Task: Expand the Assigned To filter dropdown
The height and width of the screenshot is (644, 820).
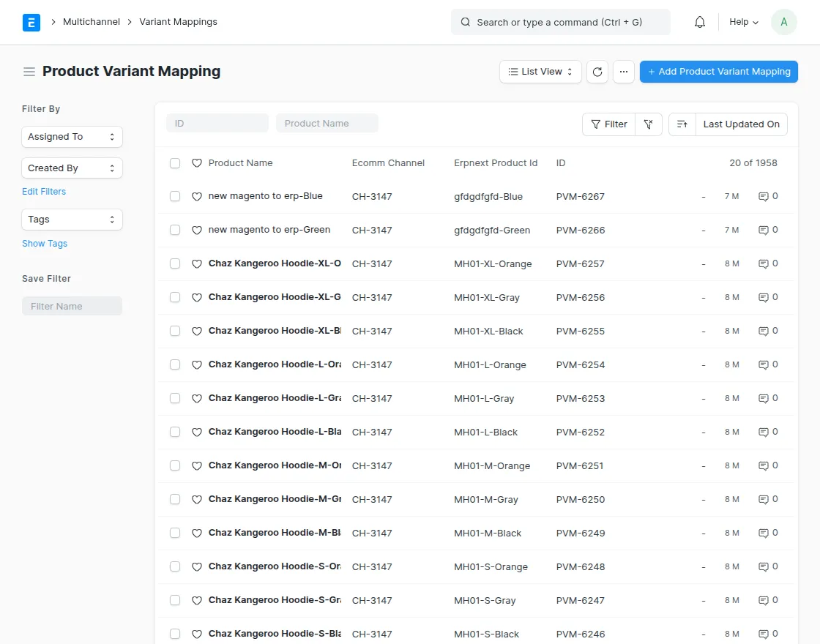Action: (71, 137)
